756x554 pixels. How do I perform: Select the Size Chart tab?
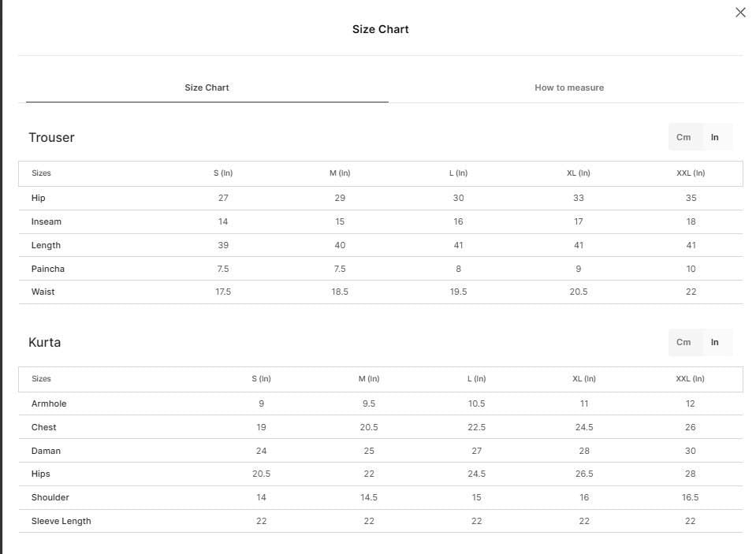pos(207,87)
